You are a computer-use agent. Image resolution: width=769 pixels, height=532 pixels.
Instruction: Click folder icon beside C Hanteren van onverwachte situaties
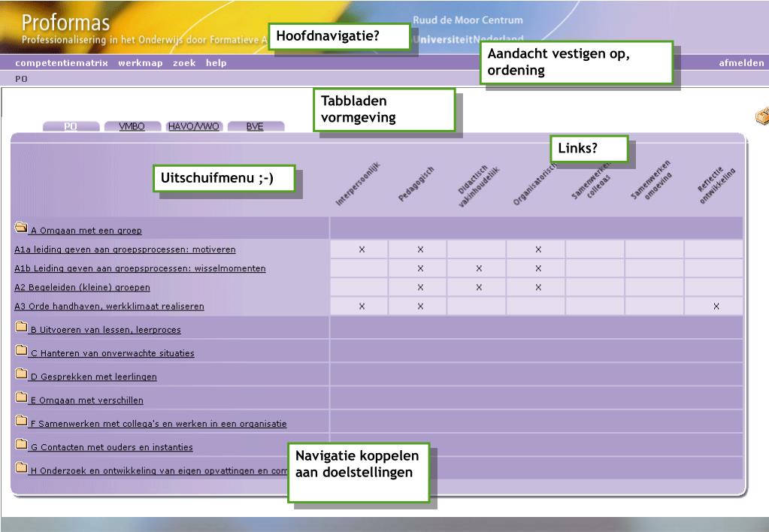21,350
